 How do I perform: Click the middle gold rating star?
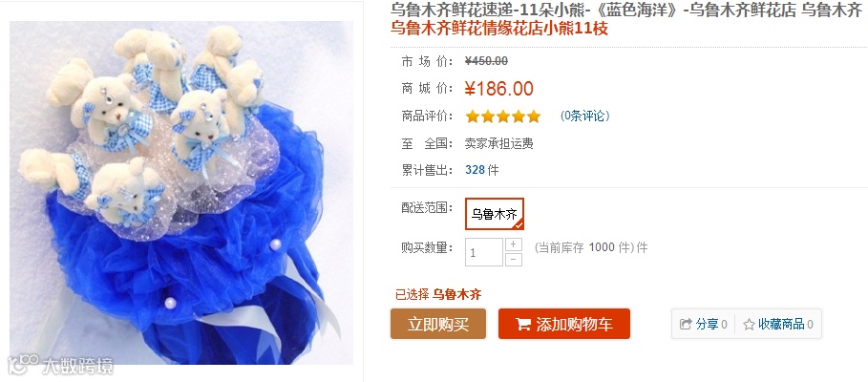point(503,117)
